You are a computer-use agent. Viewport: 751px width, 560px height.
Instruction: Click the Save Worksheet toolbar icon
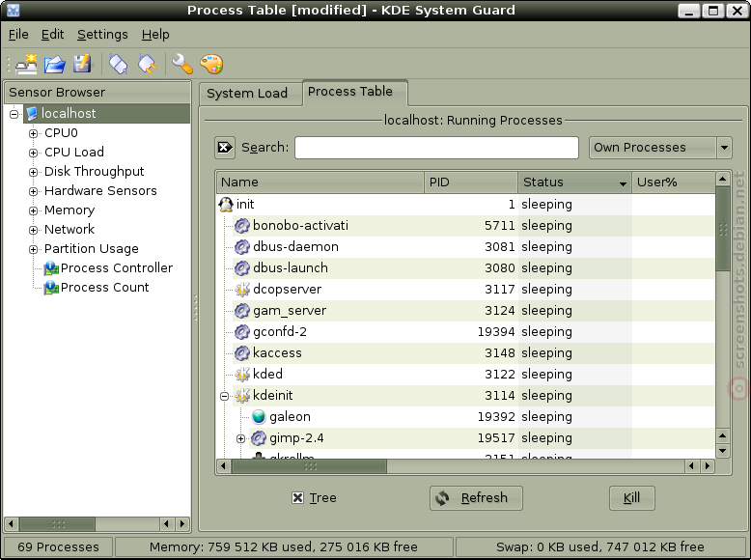pyautogui.click(x=82, y=64)
